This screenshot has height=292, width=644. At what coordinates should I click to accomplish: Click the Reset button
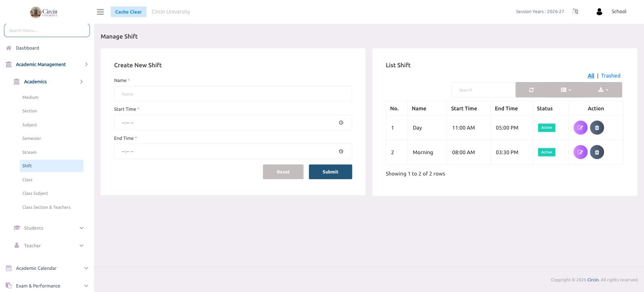tap(283, 172)
